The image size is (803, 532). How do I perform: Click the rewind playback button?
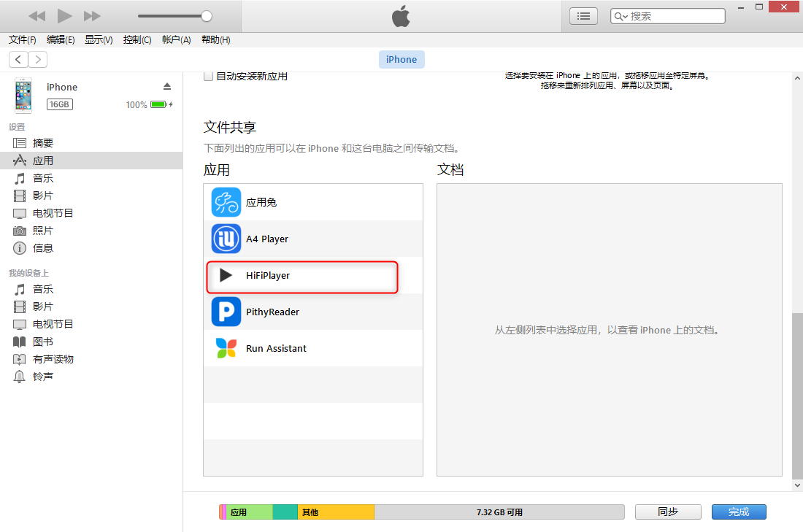coord(37,16)
